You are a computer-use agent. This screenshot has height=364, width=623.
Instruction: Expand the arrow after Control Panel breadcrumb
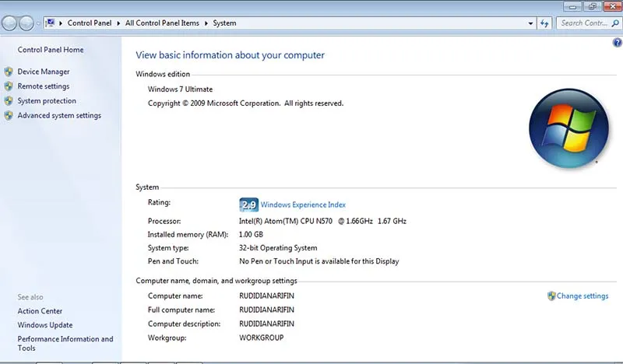point(118,23)
